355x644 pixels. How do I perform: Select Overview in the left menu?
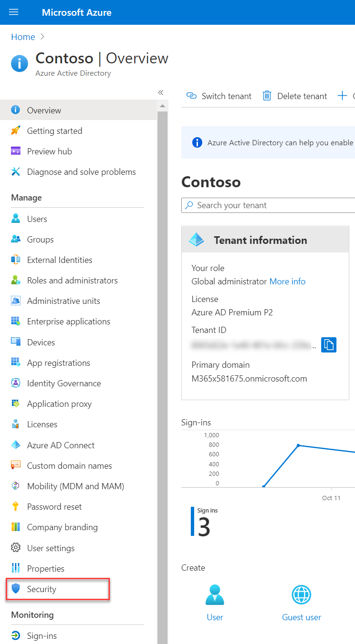point(79,110)
